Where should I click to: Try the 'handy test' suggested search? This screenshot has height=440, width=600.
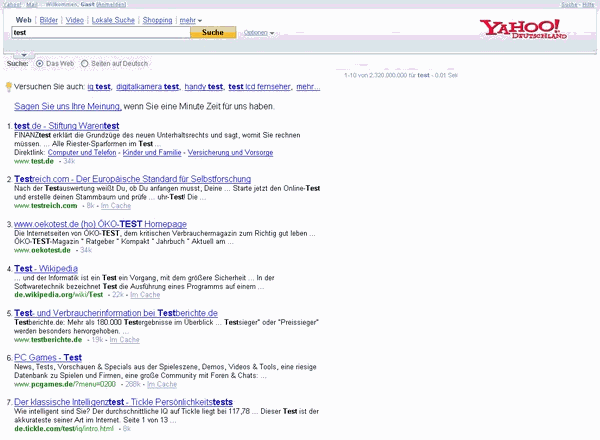[204, 87]
